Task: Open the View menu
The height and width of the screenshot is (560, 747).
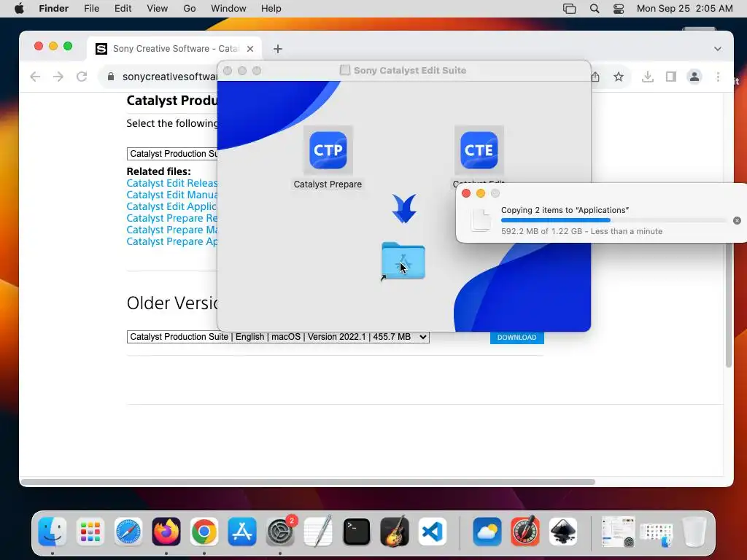Action: point(158,9)
